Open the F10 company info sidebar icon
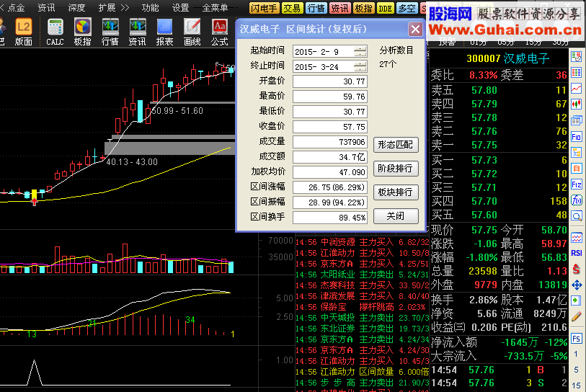Screen dimensions: 586x392 point(577,137)
